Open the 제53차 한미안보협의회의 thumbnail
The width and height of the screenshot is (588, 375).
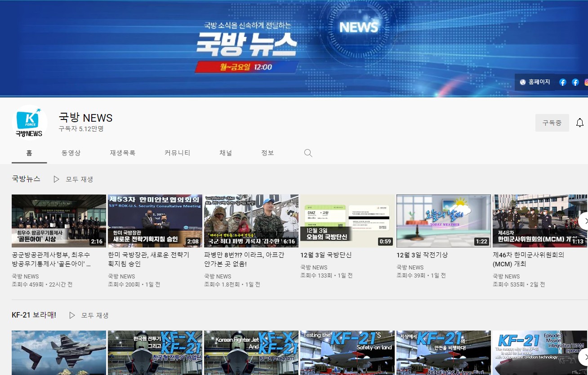pos(155,221)
